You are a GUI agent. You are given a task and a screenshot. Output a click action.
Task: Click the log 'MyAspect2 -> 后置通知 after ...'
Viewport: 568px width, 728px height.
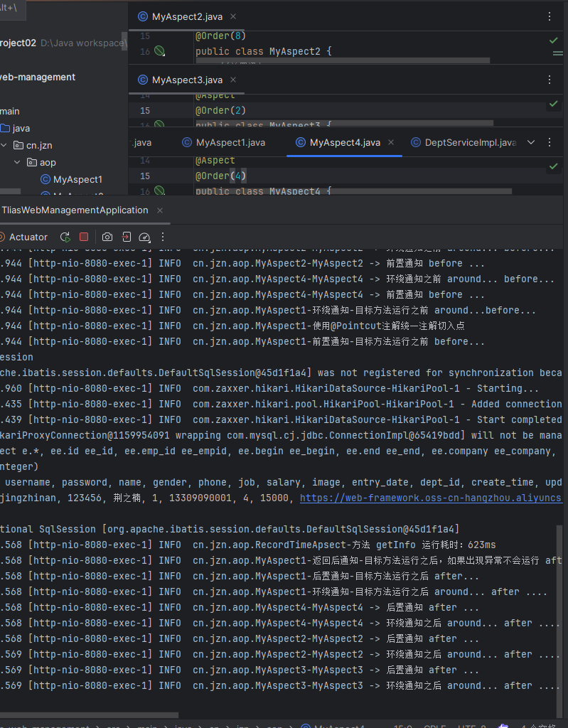click(x=239, y=639)
